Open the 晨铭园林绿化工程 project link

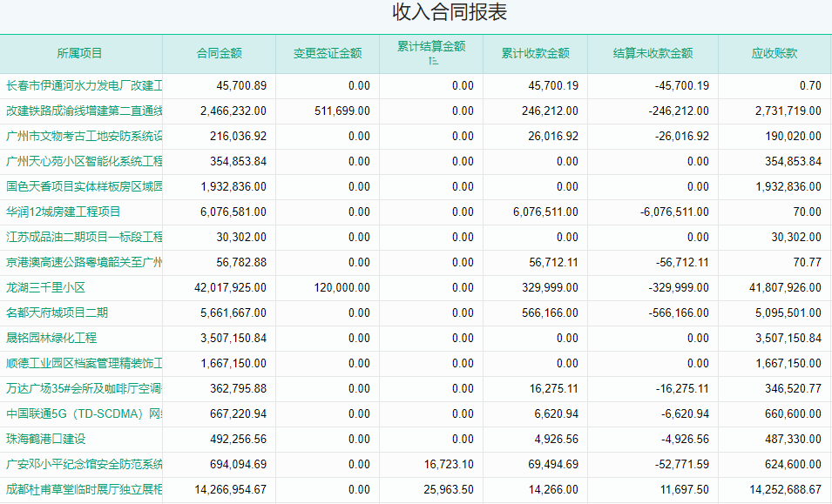[51, 338]
